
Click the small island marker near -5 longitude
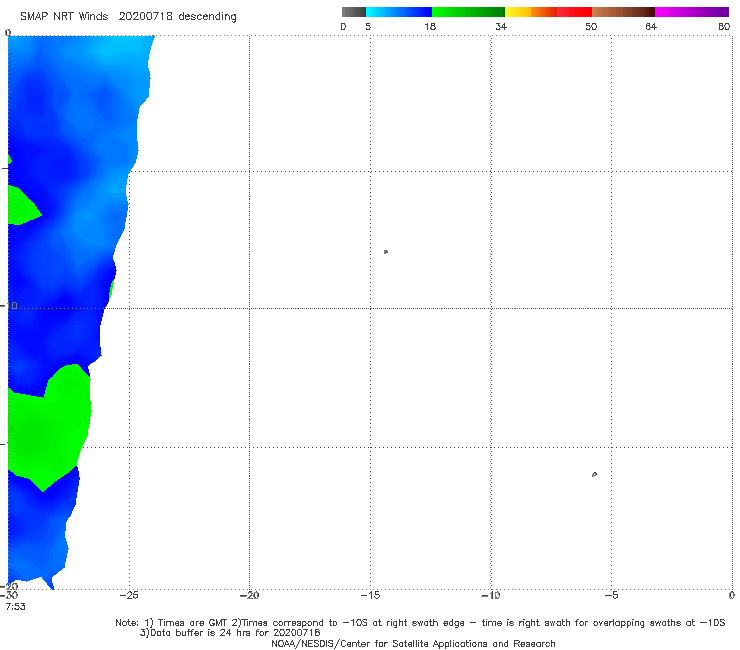tap(594, 474)
